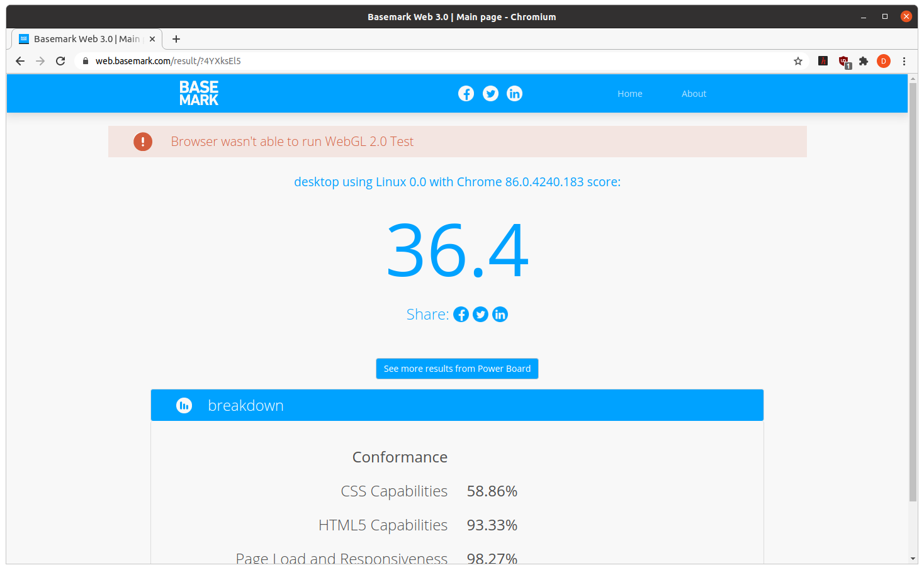Click the Share: label
This screenshot has width=924, height=570.
[428, 315]
